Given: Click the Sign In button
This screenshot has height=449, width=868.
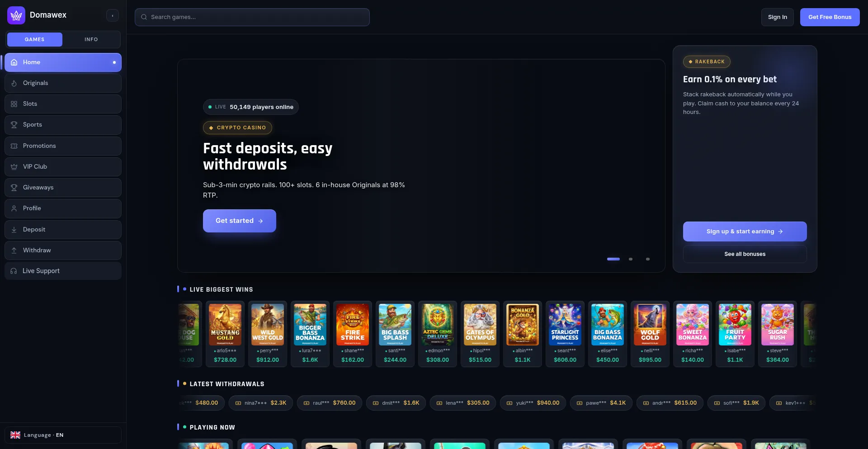Looking at the screenshot, I should pos(778,17).
